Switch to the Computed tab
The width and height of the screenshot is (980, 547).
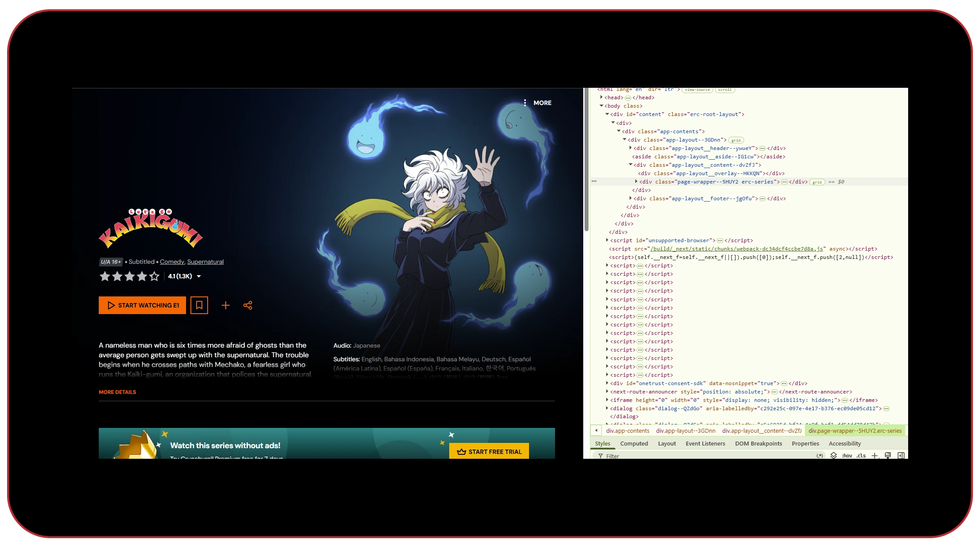[634, 443]
